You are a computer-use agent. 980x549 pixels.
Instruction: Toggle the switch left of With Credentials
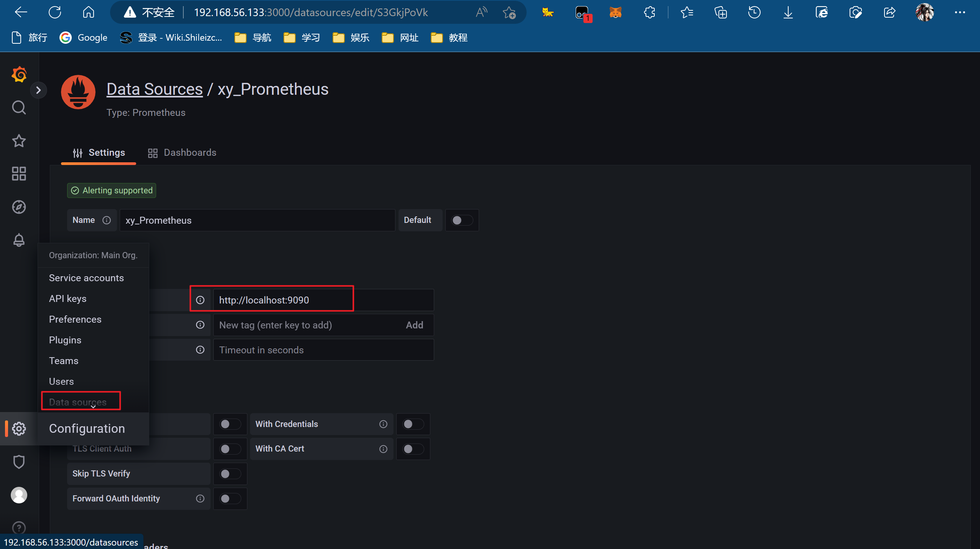[230, 424]
